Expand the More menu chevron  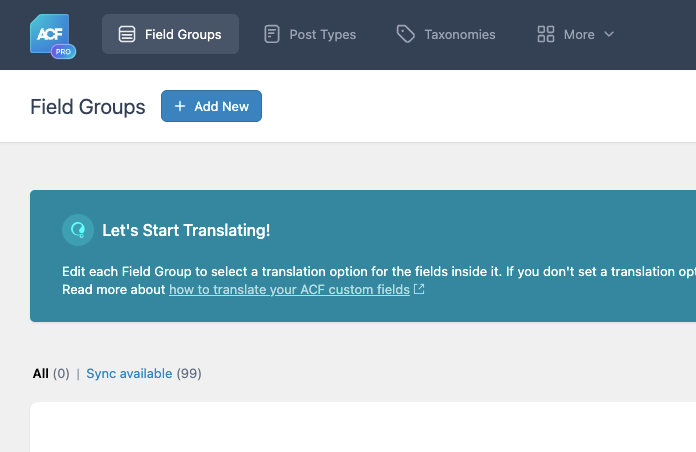pos(609,34)
